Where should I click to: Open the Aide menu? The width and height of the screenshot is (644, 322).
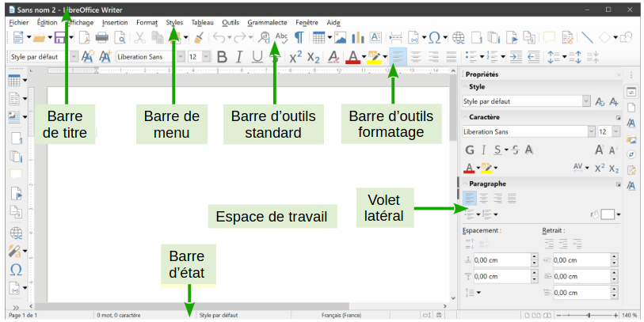pyautogui.click(x=333, y=23)
